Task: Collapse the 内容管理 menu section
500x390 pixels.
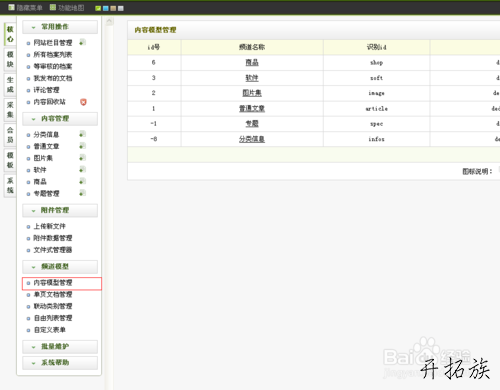Action: [60, 119]
